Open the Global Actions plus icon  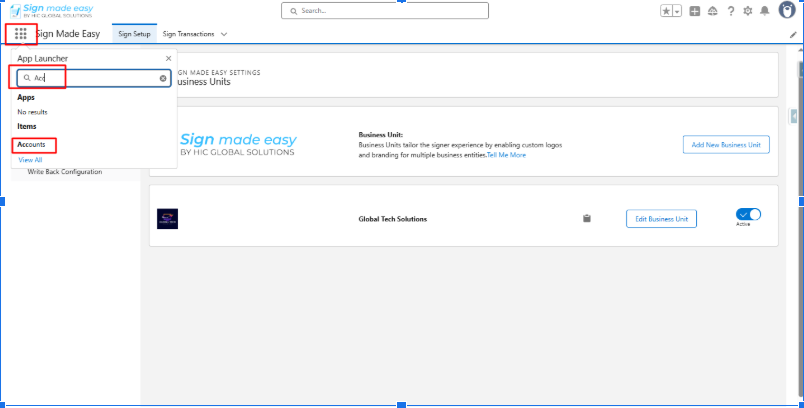point(694,11)
